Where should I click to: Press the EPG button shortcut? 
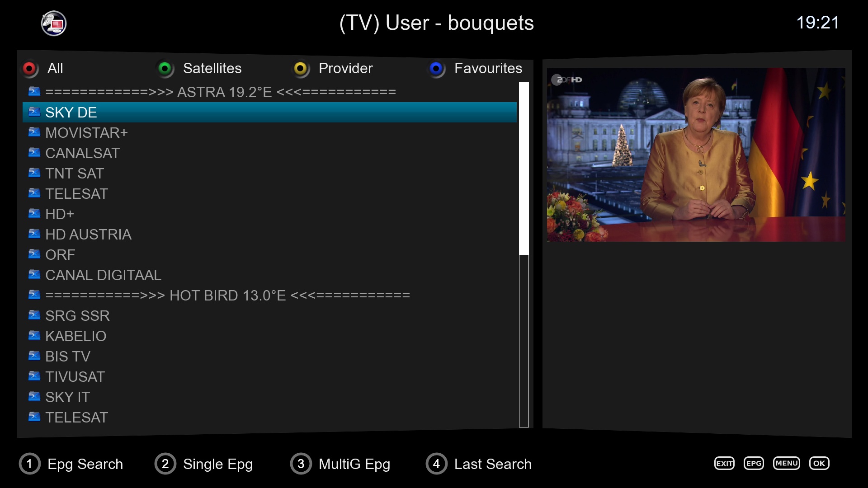[753, 464]
